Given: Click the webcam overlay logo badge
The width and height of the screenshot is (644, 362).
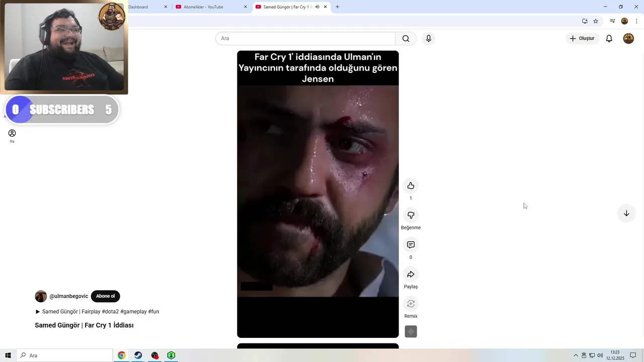Looking at the screenshot, I should (x=112, y=16).
